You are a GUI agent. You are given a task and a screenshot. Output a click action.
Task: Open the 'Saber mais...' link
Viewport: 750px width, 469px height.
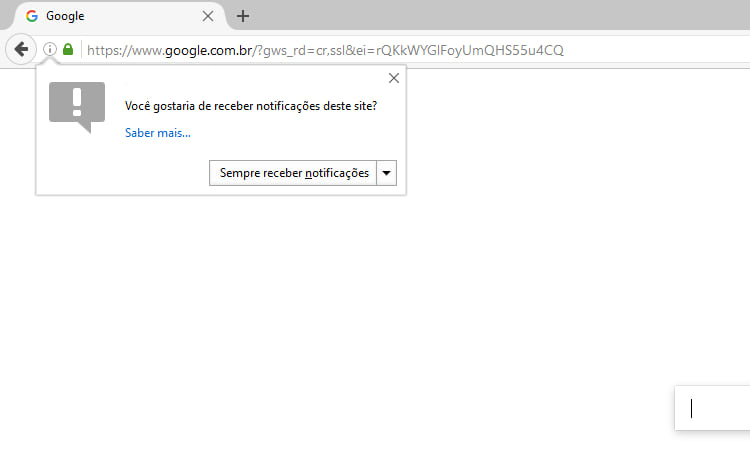pos(158,132)
